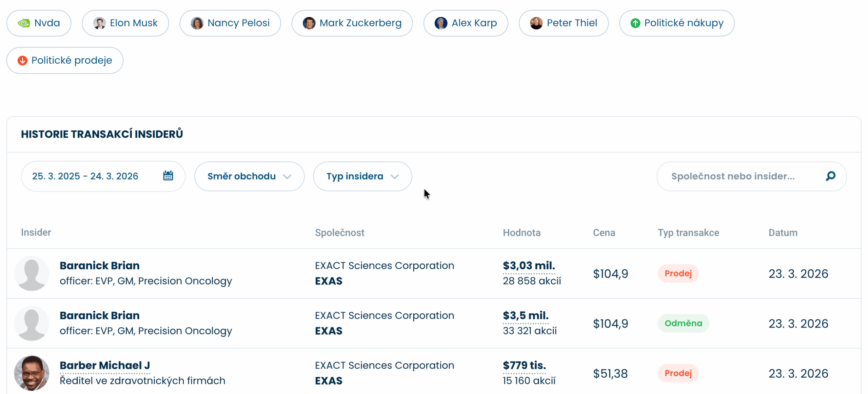The image size is (868, 394).
Task: Click the EXAS ticker in Odměna row
Action: click(328, 331)
